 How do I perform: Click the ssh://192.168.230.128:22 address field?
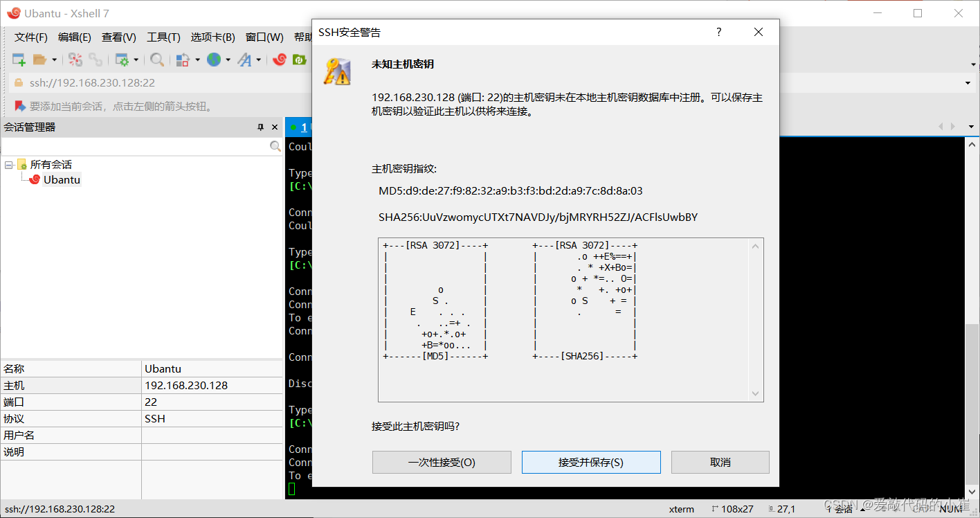(x=92, y=82)
